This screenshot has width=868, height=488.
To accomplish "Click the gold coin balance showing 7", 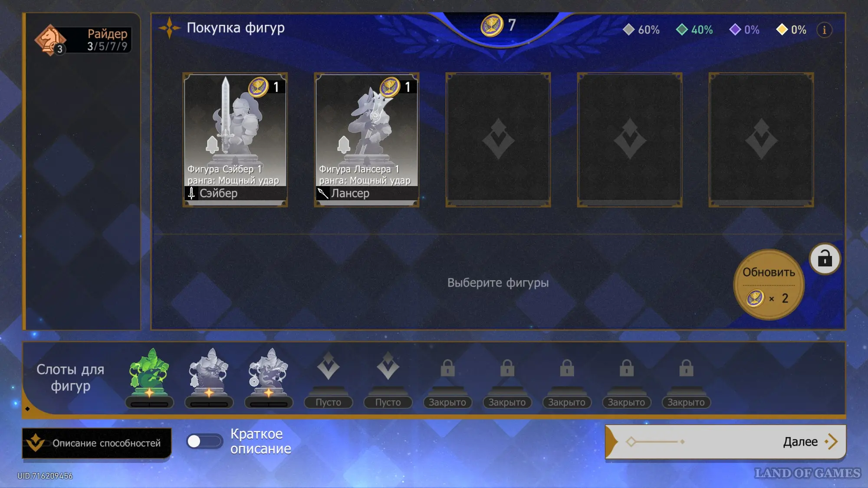I will click(x=499, y=25).
